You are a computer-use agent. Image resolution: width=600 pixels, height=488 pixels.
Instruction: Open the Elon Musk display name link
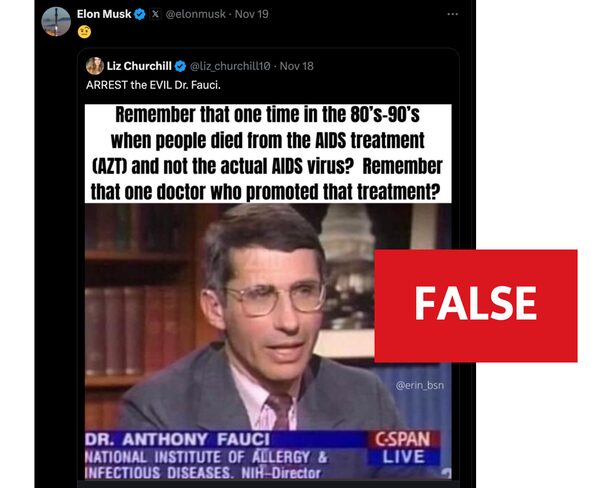coord(104,14)
